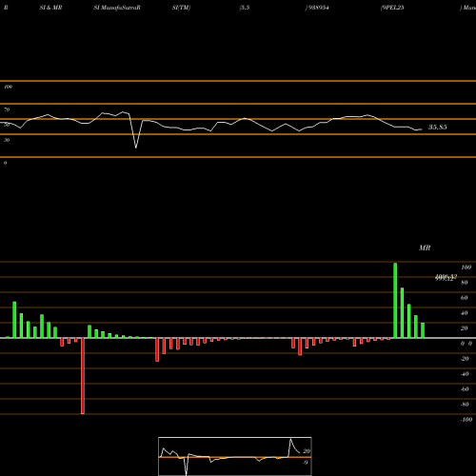
Task: Click the RSI axis label 70
Action: point(7,109)
